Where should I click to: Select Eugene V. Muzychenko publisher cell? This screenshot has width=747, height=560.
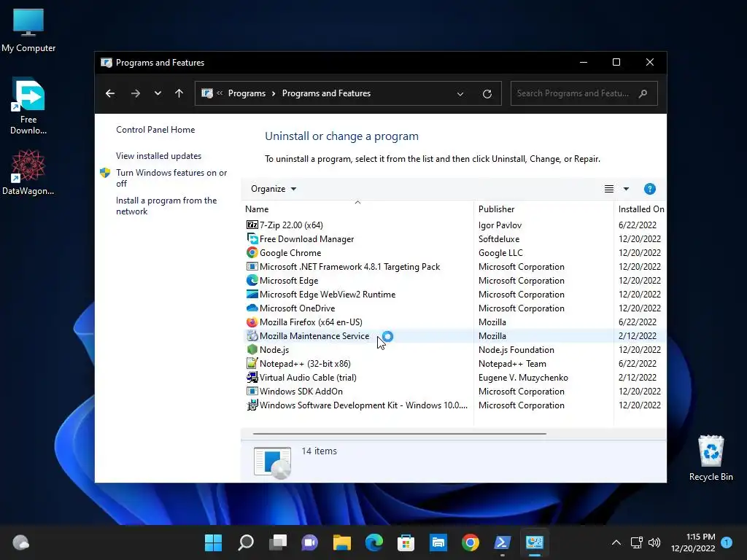tap(523, 377)
